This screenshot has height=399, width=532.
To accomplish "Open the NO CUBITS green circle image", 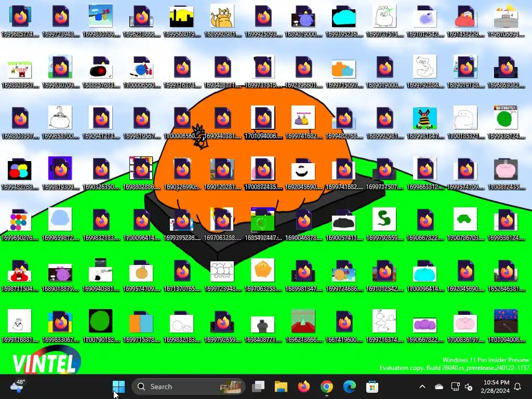I will [506, 123].
